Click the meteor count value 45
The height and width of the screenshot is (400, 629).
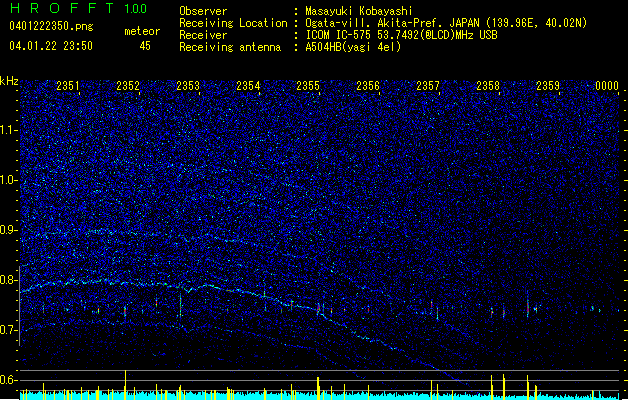pos(145,46)
